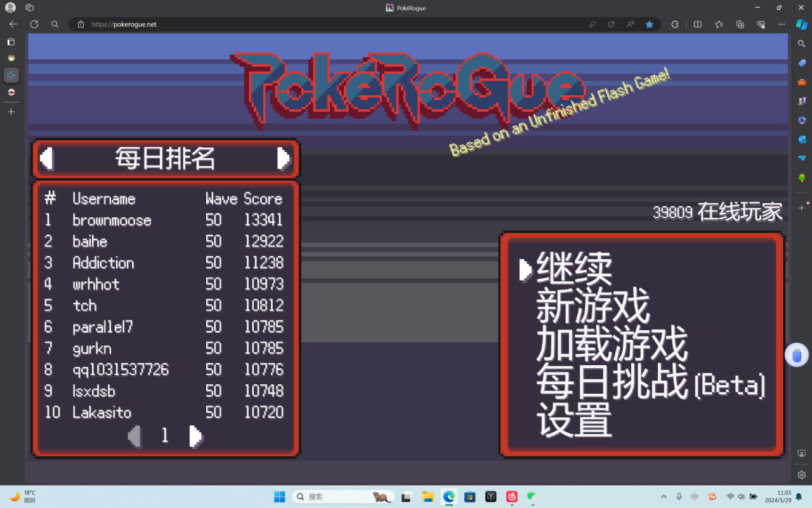
Task: Click the baihe username row
Action: 89,242
